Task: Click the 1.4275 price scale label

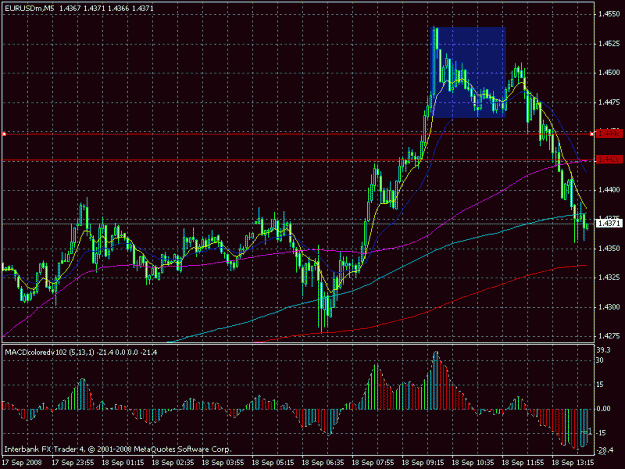Action: point(609,336)
